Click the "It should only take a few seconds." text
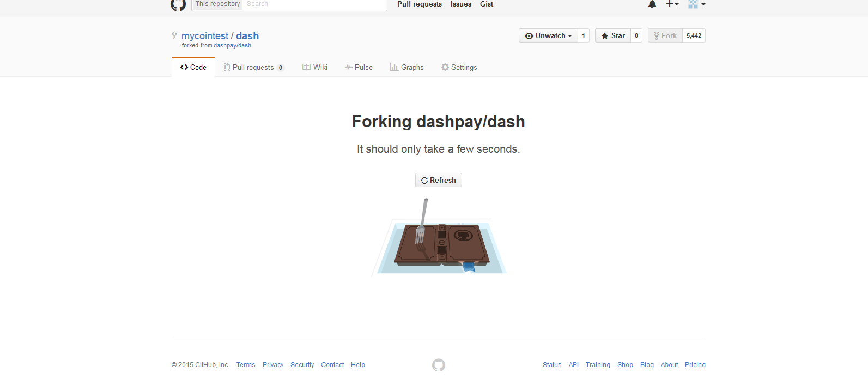Viewport: 868px width, 378px height. [x=439, y=149]
